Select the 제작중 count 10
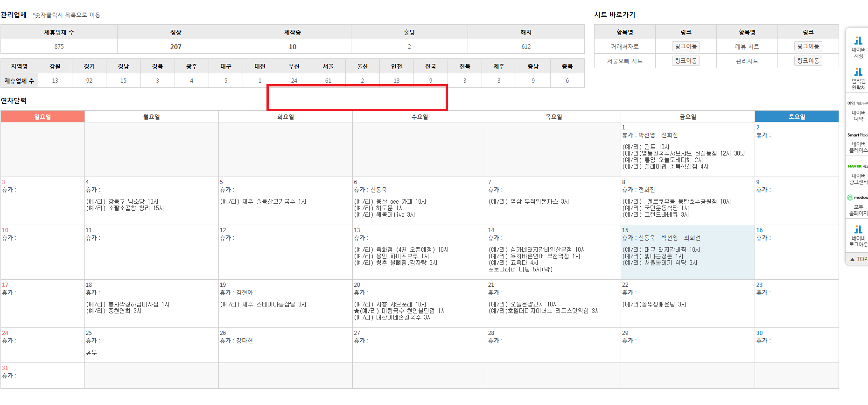 tap(292, 47)
